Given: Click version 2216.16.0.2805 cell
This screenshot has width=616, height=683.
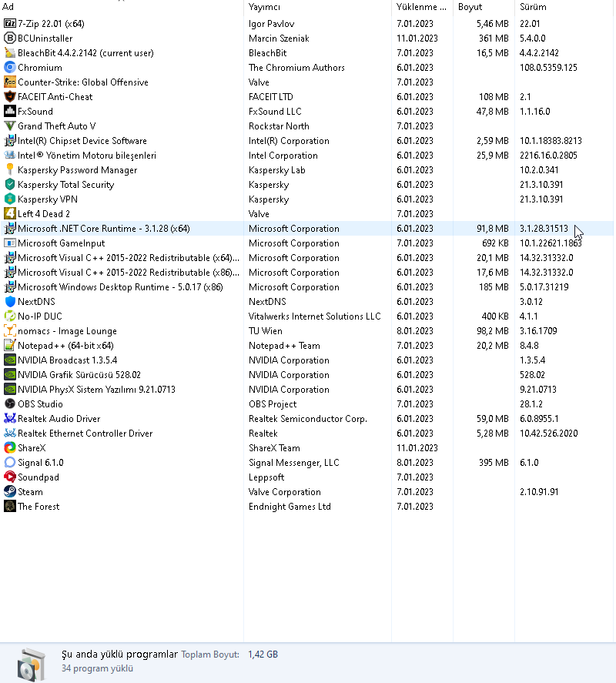Looking at the screenshot, I should point(548,155).
